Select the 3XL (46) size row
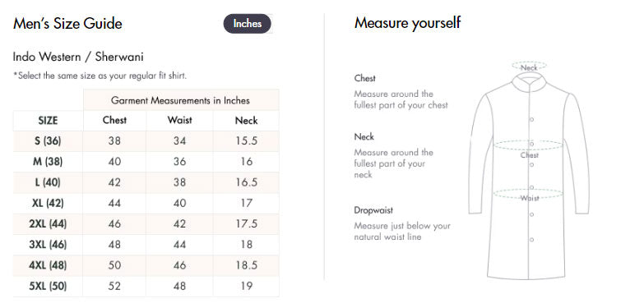The height and width of the screenshot is (308, 644). pos(146,245)
